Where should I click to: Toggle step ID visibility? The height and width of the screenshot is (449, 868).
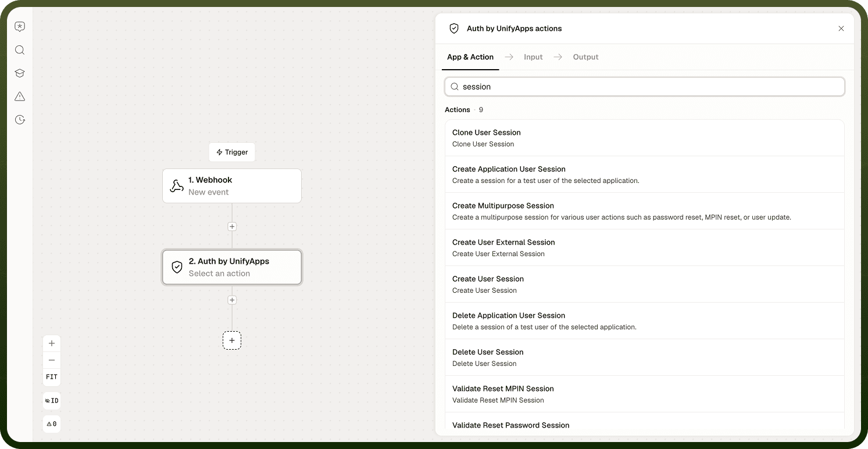point(52,401)
